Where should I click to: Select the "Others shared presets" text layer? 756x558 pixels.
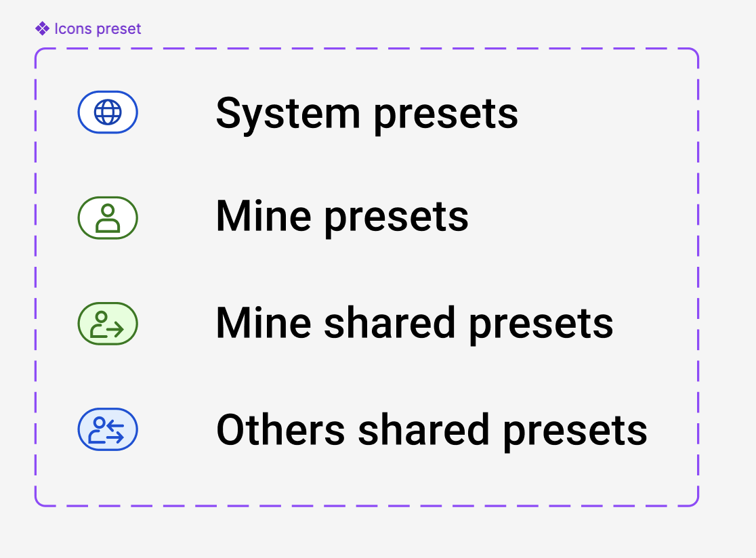click(432, 430)
